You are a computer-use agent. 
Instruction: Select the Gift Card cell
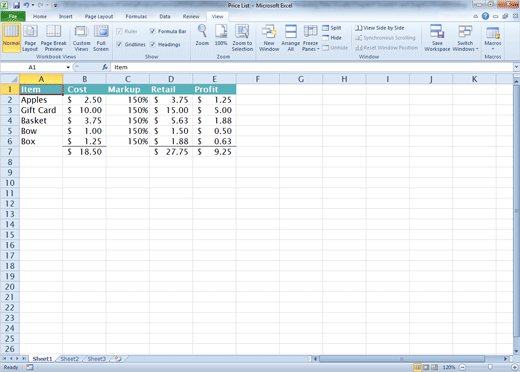tap(41, 110)
